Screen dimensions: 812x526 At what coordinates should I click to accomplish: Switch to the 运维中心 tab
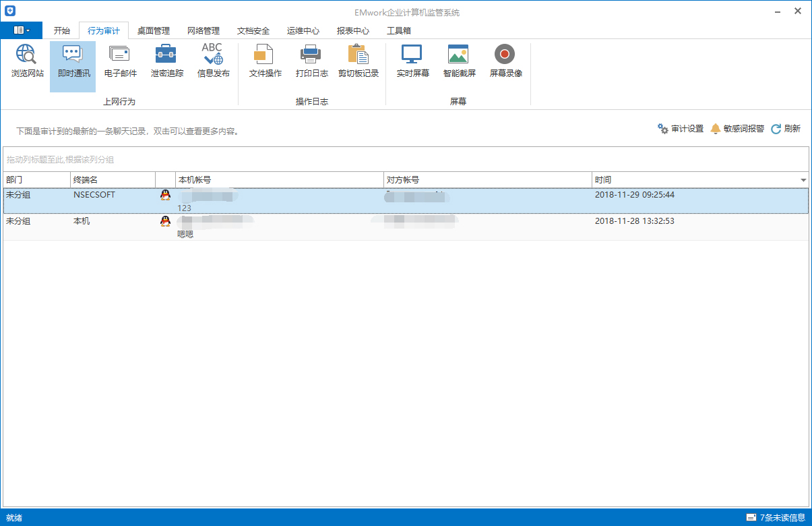coord(303,30)
